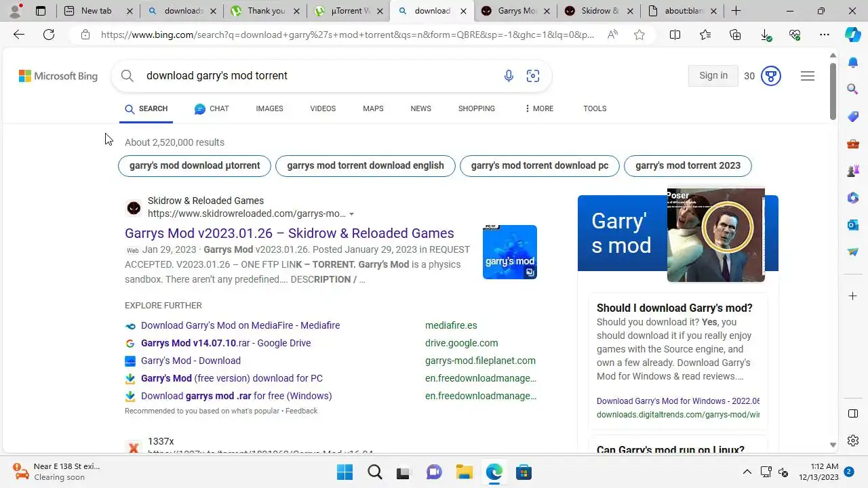Open sidebar Outlook icon
868x488 pixels.
point(853,225)
